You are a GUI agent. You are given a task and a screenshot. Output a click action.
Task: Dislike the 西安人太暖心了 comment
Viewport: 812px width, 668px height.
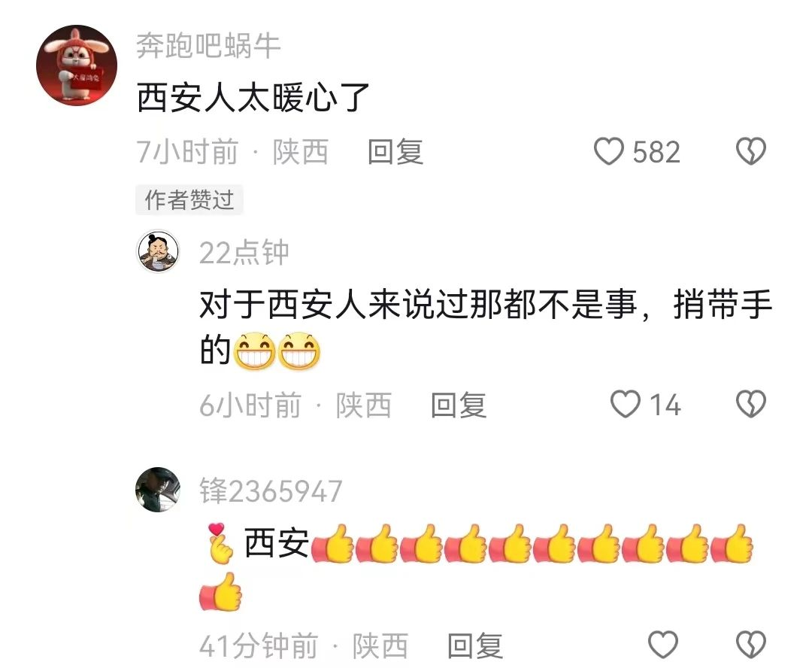point(751,151)
